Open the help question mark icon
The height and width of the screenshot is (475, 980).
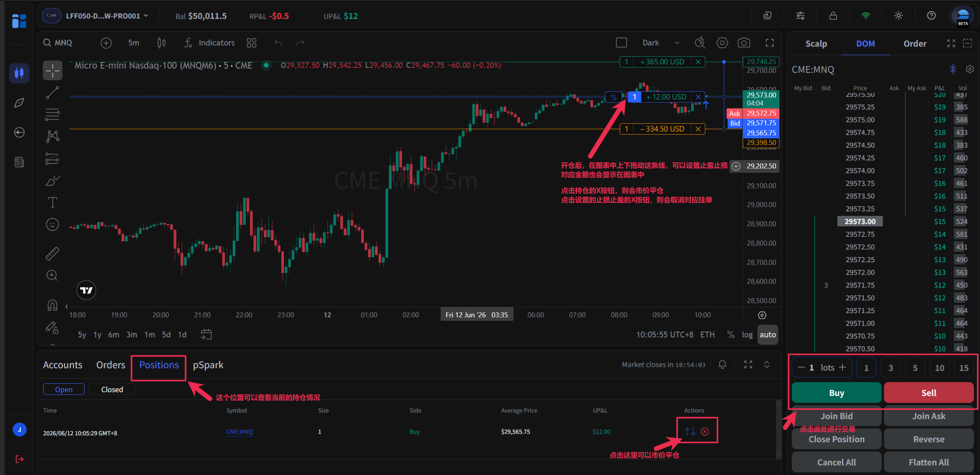(932, 16)
